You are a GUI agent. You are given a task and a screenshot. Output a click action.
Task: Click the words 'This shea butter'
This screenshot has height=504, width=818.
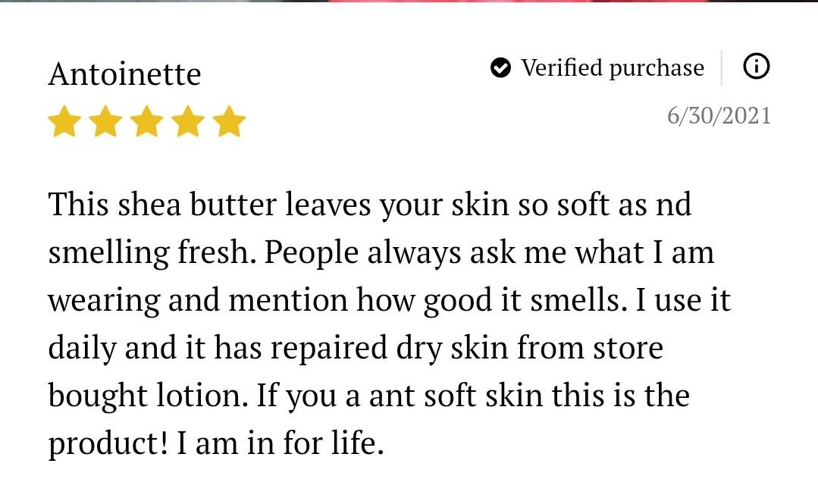pyautogui.click(x=163, y=204)
